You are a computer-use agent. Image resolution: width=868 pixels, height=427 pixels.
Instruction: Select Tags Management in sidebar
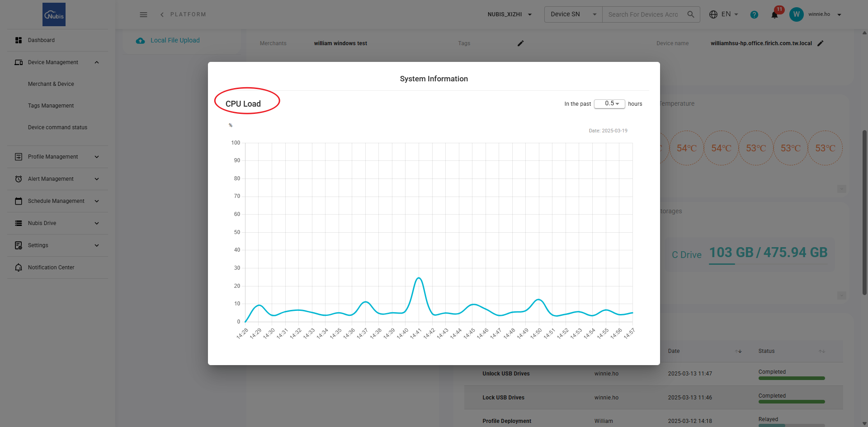tap(51, 106)
